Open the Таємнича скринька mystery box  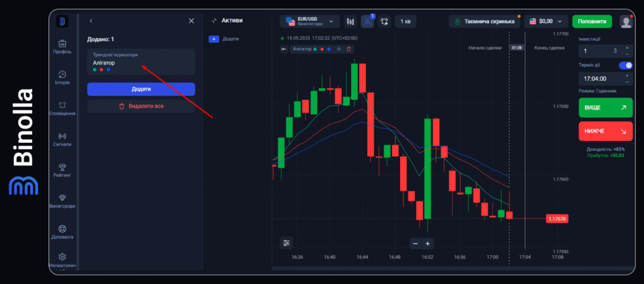[x=484, y=21]
